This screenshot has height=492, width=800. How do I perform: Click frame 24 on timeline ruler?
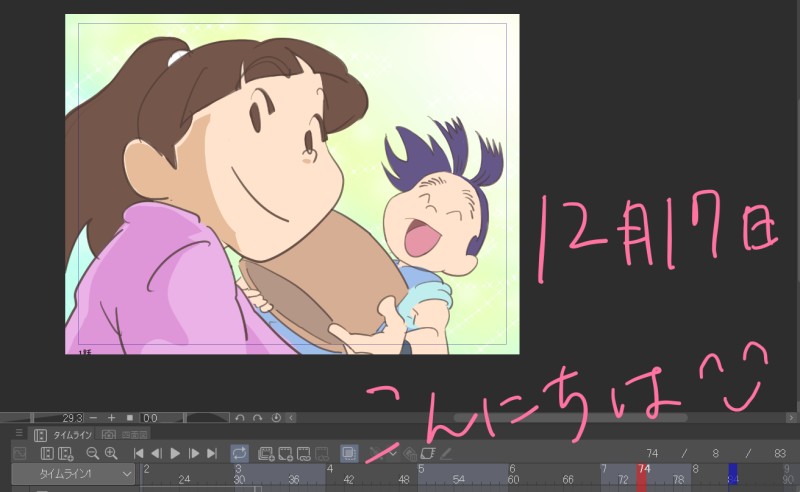click(184, 479)
